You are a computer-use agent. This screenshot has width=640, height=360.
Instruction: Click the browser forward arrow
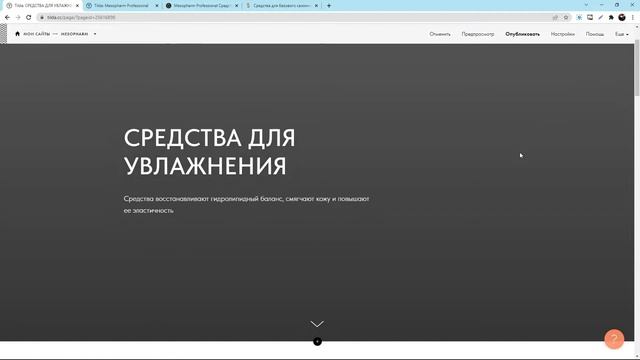click(x=18, y=18)
